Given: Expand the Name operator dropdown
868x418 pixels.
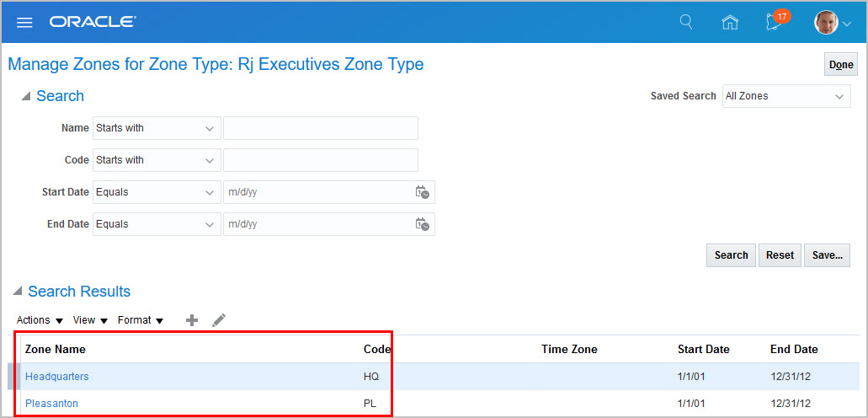Looking at the screenshot, I should click(157, 128).
